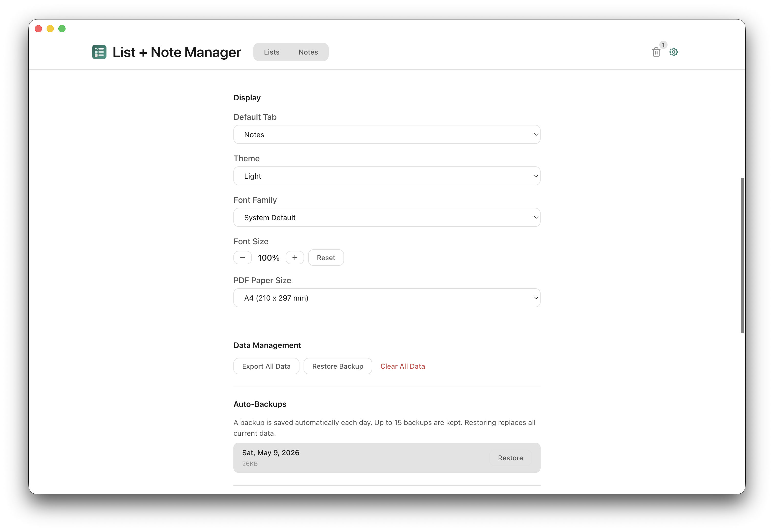The height and width of the screenshot is (532, 774).
Task: Minimize the window with yellow button
Action: pyautogui.click(x=50, y=29)
